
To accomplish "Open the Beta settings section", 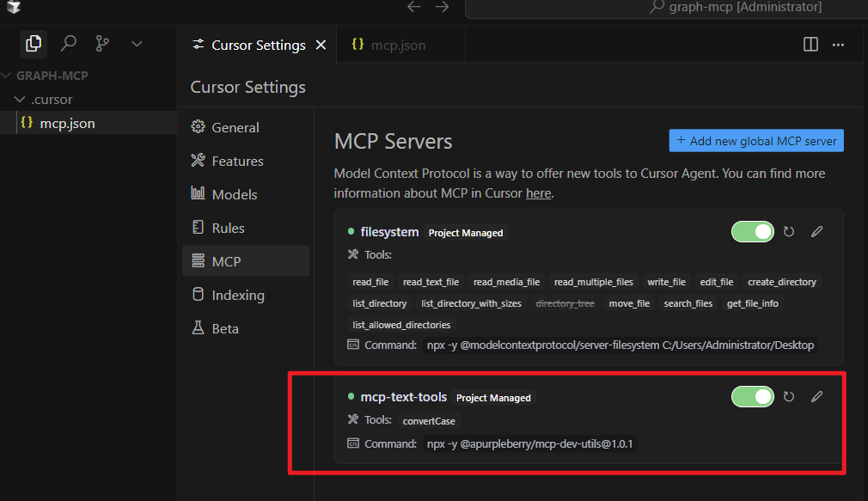I will (x=245, y=328).
